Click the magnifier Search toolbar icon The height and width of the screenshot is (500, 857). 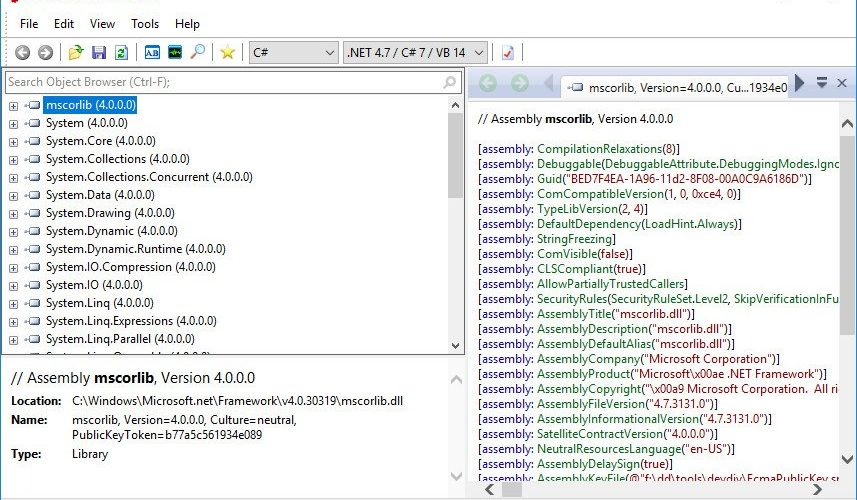pos(197,52)
